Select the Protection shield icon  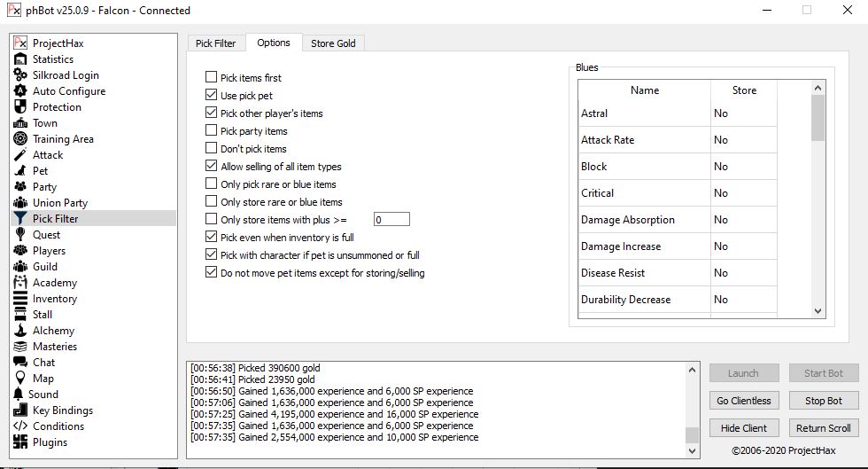[20, 107]
